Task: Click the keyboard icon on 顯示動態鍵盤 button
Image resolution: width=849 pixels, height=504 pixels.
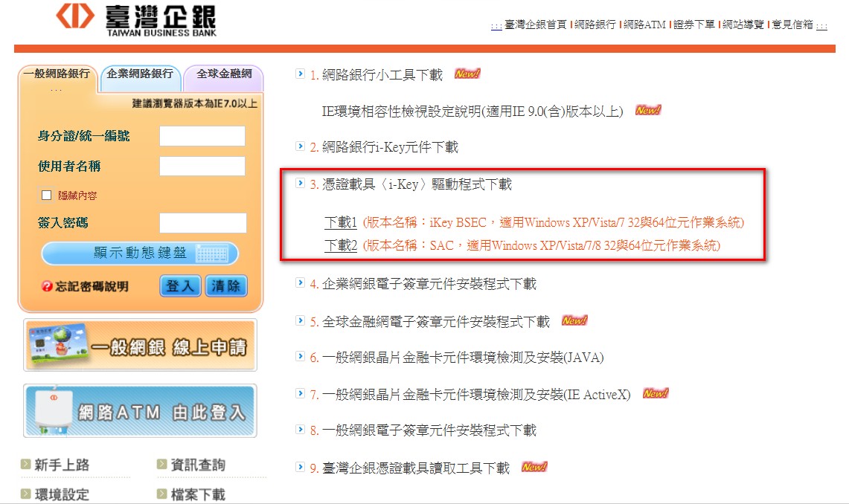Action: point(211,253)
